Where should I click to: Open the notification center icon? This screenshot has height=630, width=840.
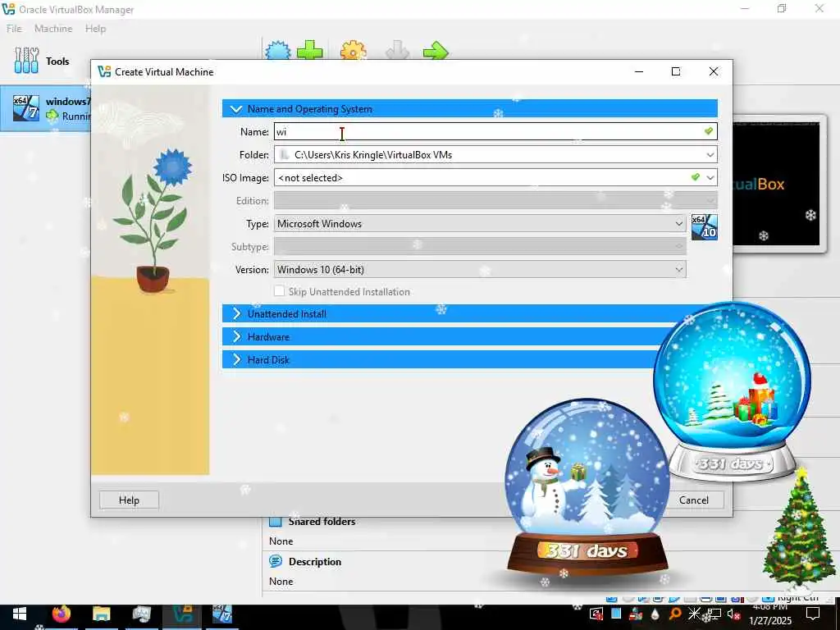(813, 614)
